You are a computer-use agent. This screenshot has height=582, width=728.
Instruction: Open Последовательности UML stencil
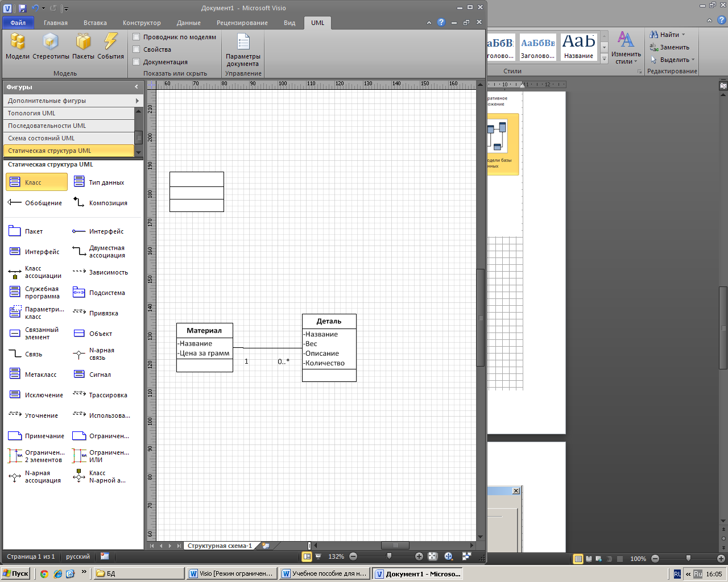click(x=68, y=126)
